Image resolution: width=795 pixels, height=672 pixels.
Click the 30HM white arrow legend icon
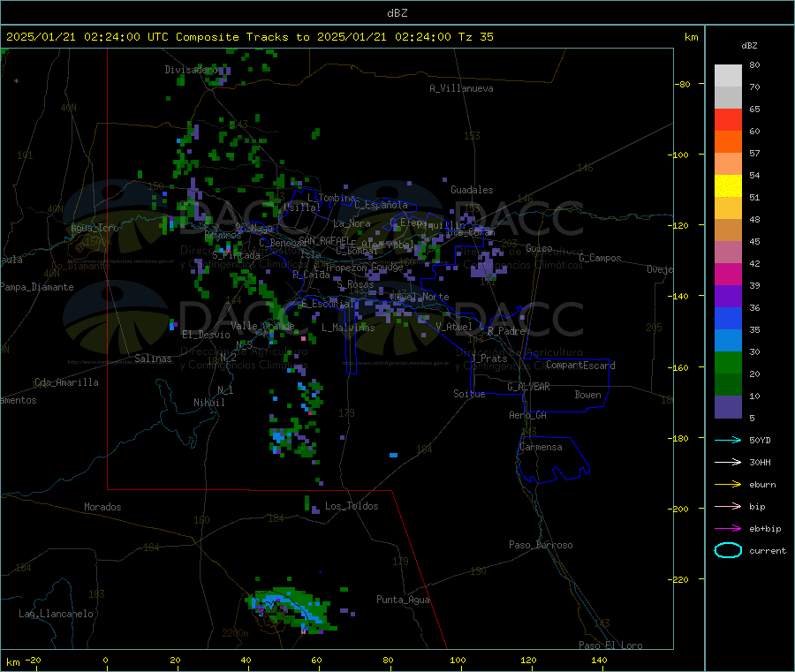click(728, 462)
